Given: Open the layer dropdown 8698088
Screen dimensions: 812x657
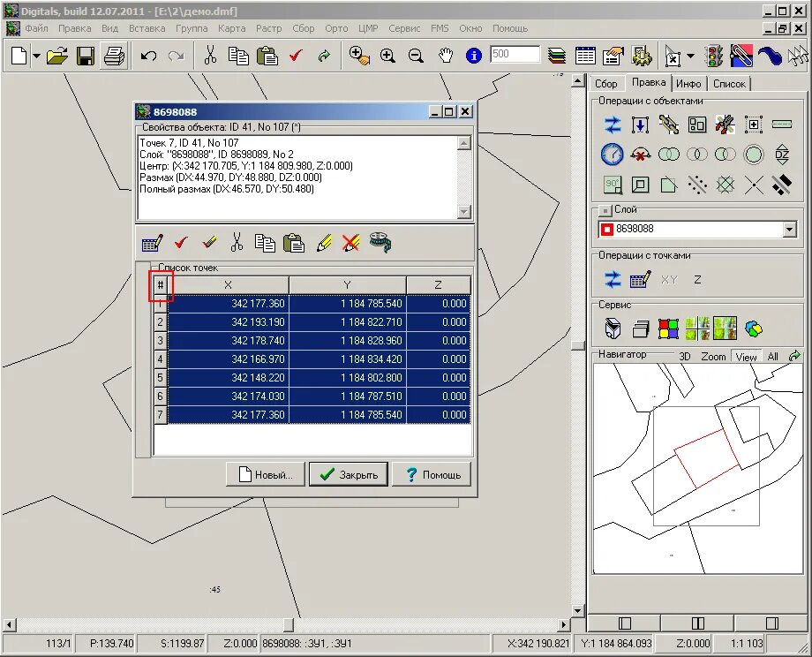Looking at the screenshot, I should tap(789, 229).
